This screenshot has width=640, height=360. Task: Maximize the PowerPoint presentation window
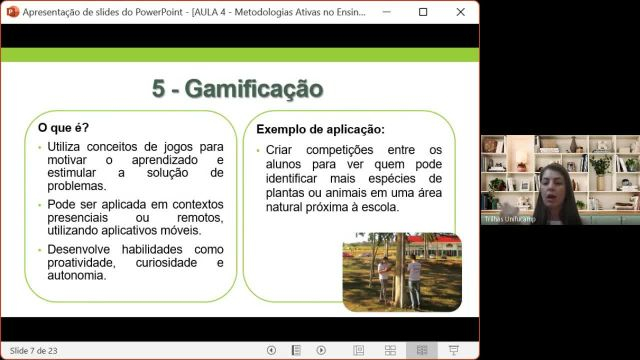click(x=423, y=12)
